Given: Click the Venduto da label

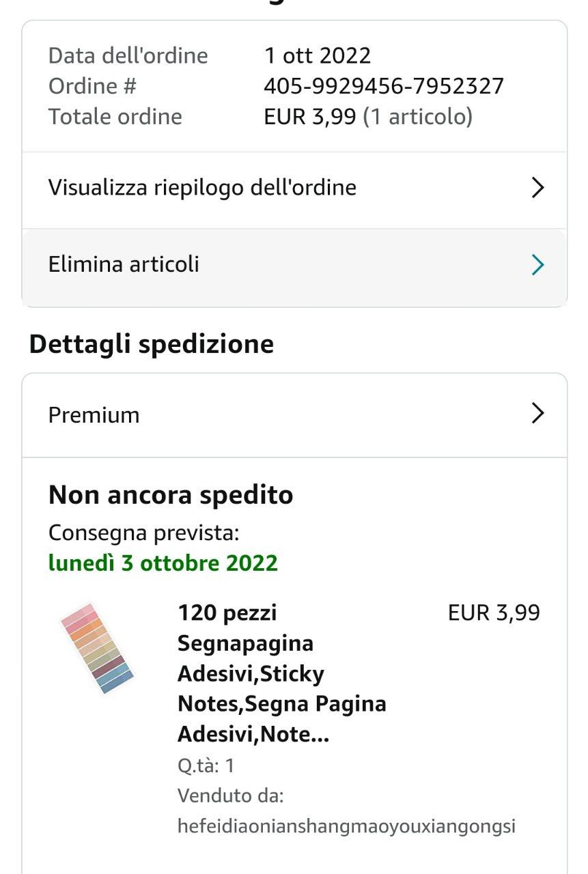Looking at the screenshot, I should pos(230,795).
